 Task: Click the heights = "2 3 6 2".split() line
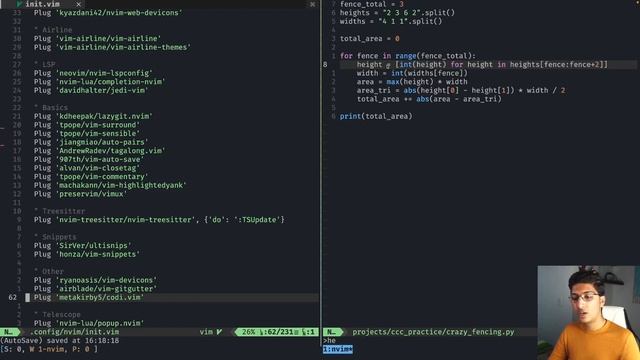(x=397, y=13)
